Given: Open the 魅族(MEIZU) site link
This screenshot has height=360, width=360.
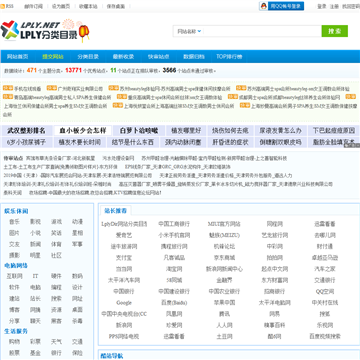Looking at the screenshot, I should point(224,235).
